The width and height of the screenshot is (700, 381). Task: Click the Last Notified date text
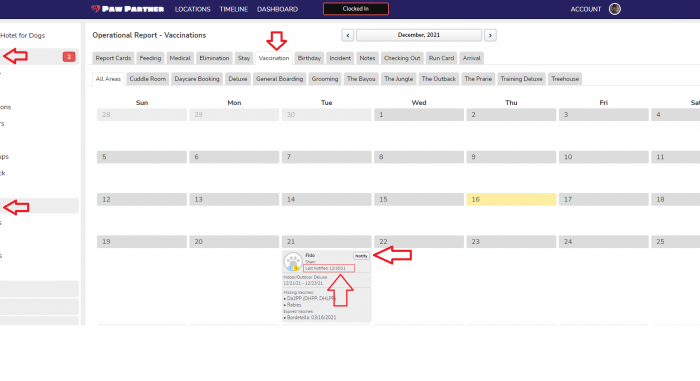[x=325, y=268]
